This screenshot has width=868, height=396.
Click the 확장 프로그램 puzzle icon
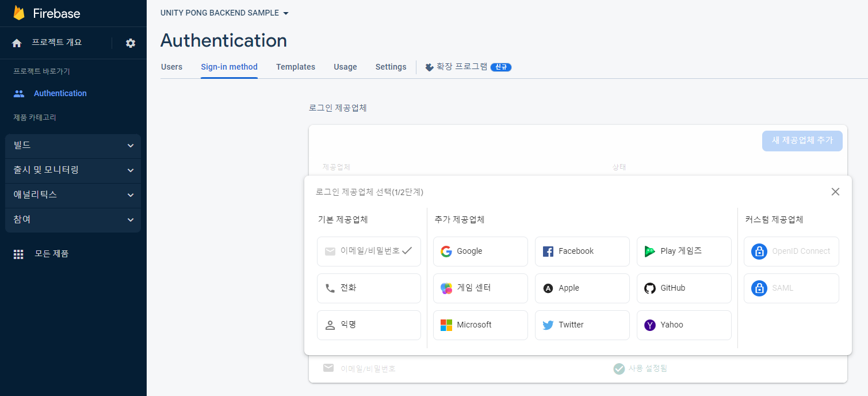click(429, 67)
